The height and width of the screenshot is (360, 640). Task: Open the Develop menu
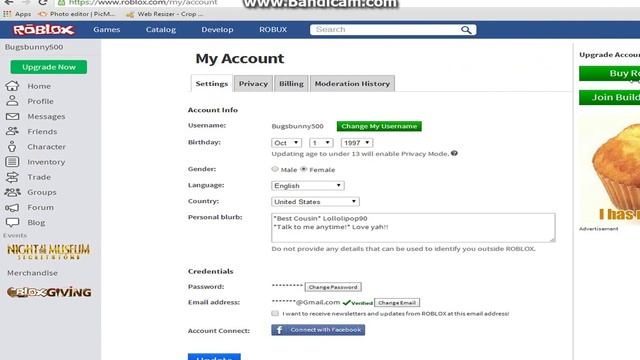click(217, 30)
